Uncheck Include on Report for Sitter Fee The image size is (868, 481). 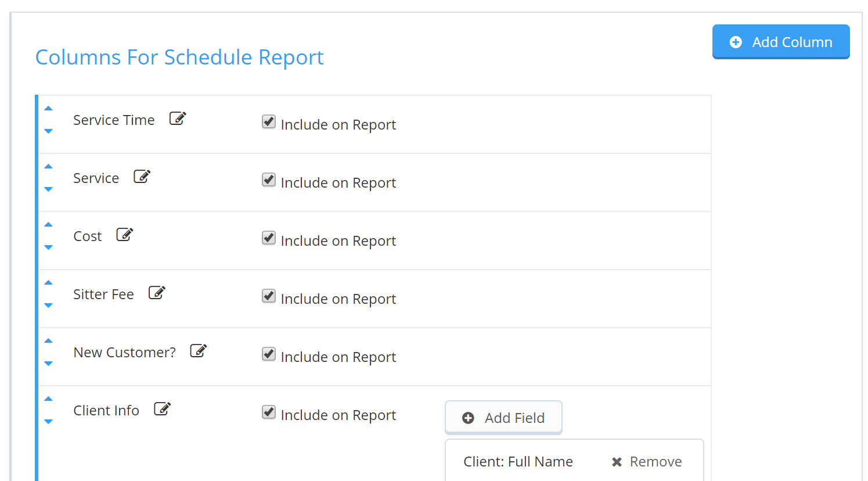[x=269, y=296]
